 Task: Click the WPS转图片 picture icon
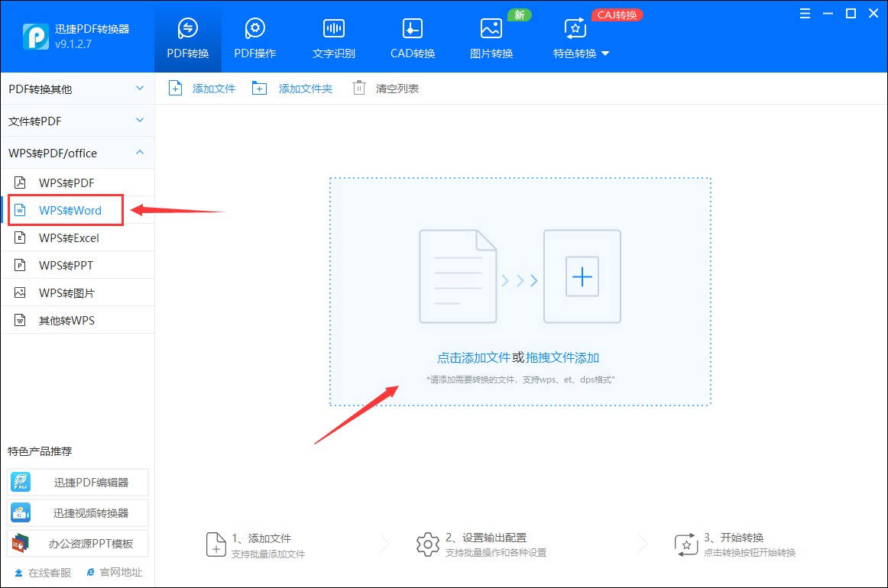click(x=20, y=292)
